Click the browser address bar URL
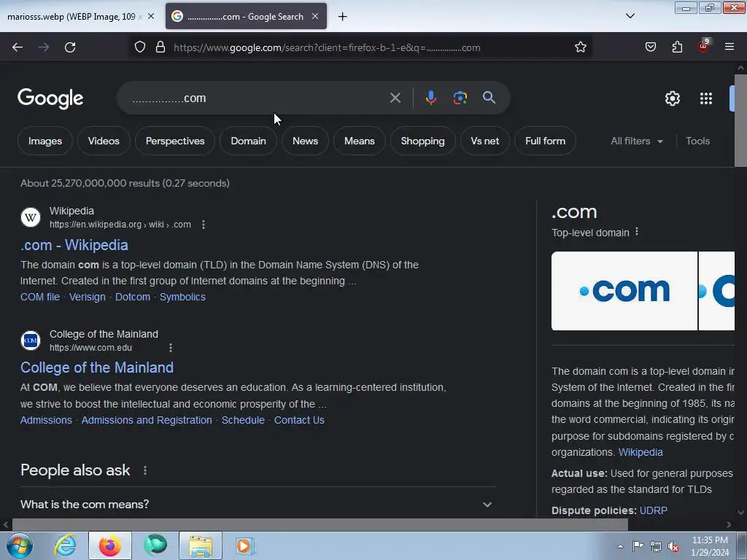Screen dimensions: 747x560 (327, 47)
